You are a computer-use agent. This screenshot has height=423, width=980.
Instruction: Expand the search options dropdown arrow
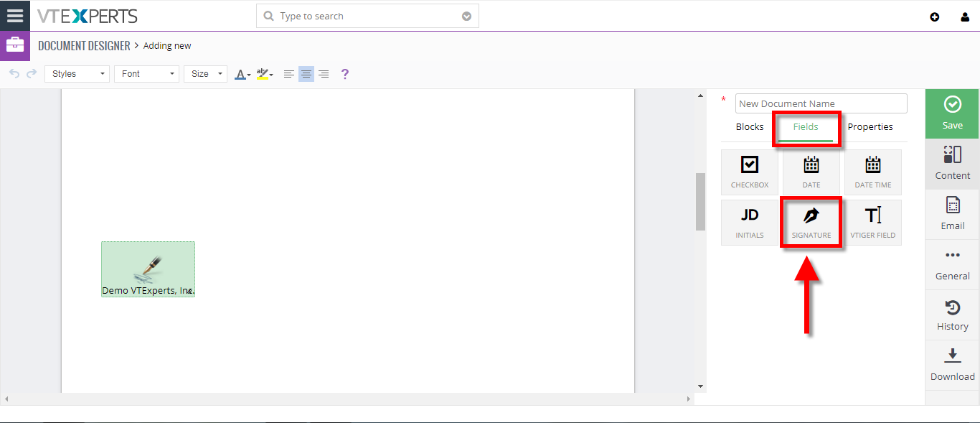click(x=466, y=17)
